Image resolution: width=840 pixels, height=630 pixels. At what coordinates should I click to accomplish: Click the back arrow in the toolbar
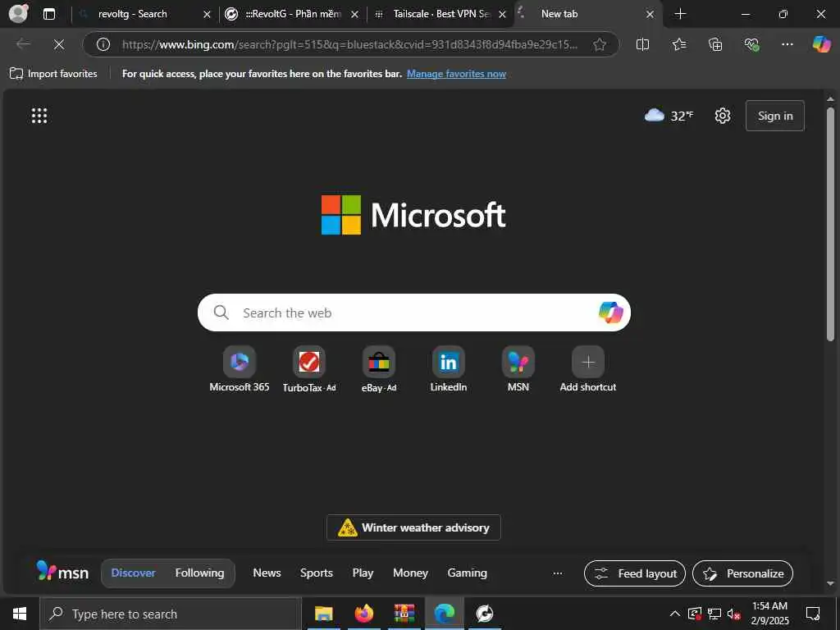pyautogui.click(x=23, y=44)
